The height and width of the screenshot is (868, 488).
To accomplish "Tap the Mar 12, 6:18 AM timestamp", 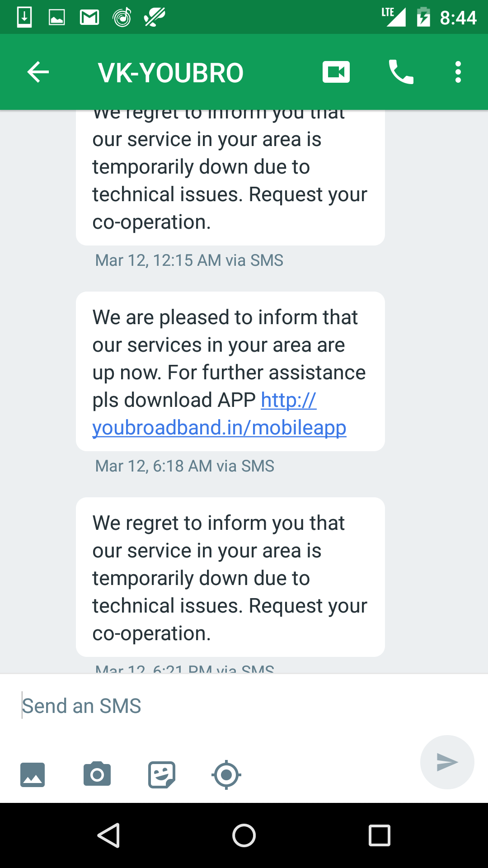I will (184, 466).
